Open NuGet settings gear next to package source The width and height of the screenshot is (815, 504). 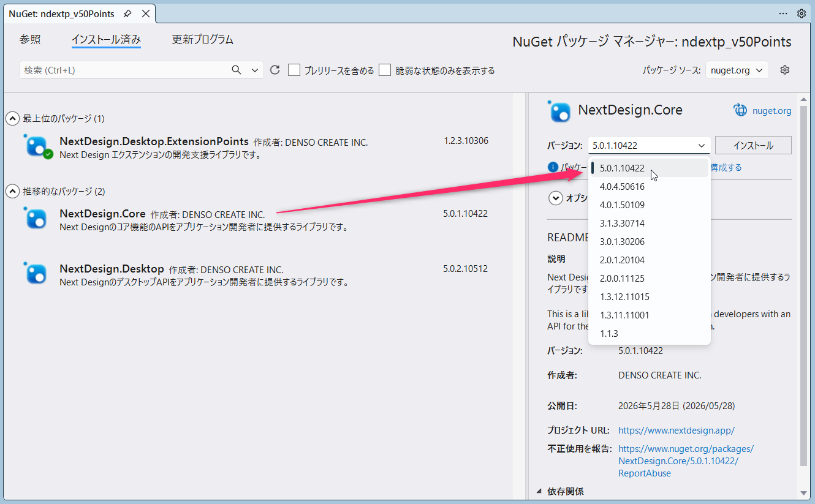[785, 70]
